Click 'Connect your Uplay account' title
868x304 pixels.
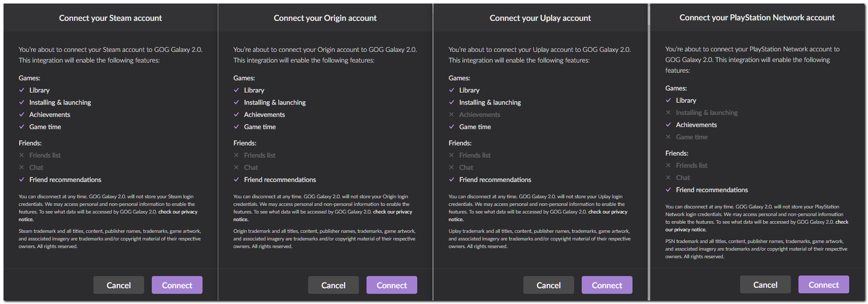point(540,18)
